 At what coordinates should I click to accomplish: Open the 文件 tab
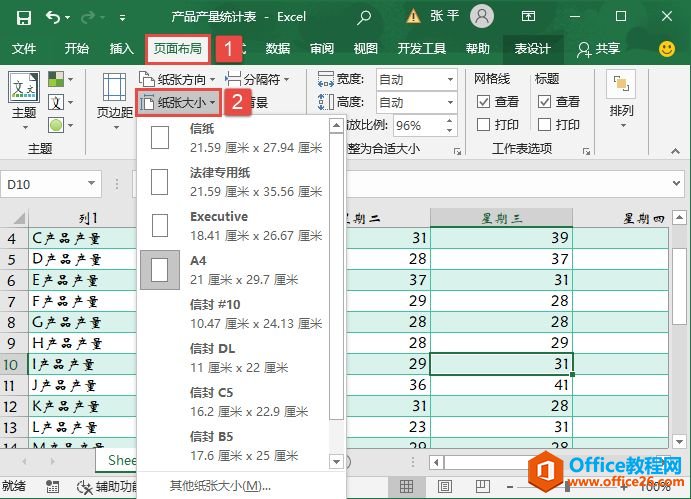coord(24,48)
